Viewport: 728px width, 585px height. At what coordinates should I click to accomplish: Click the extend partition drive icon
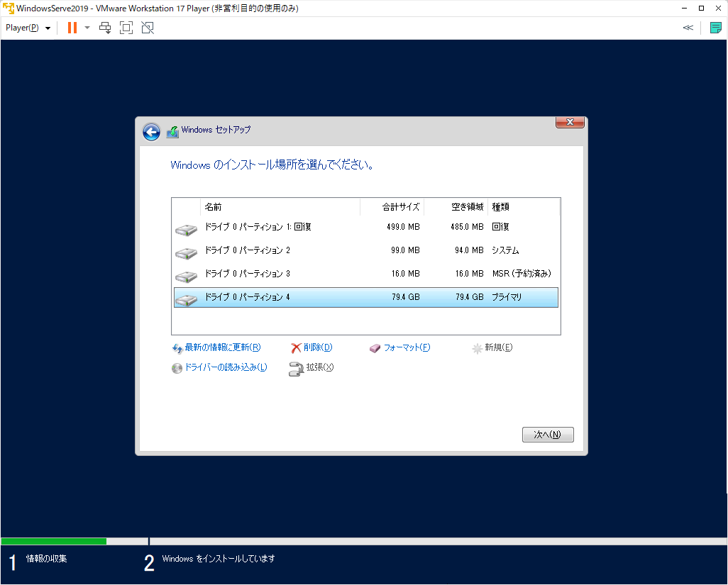click(296, 369)
